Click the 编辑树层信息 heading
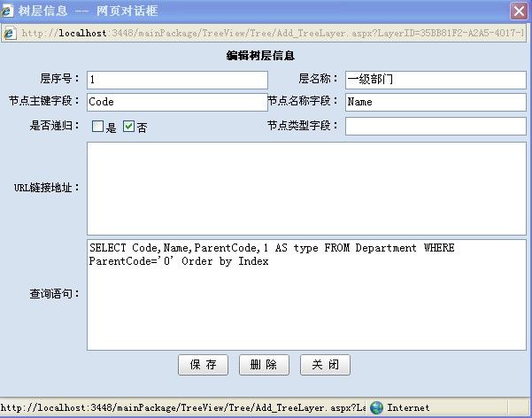Image resolution: width=532 pixels, height=418 pixels. point(260,55)
